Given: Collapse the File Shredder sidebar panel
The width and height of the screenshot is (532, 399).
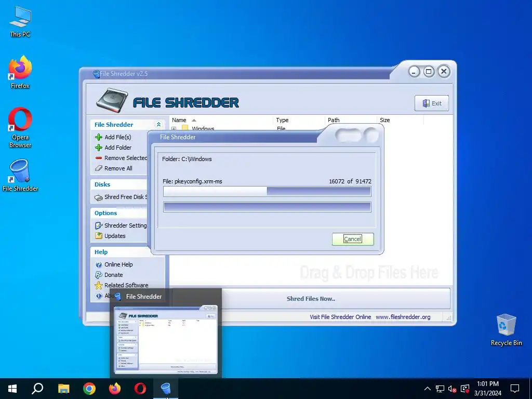Looking at the screenshot, I should 158,125.
